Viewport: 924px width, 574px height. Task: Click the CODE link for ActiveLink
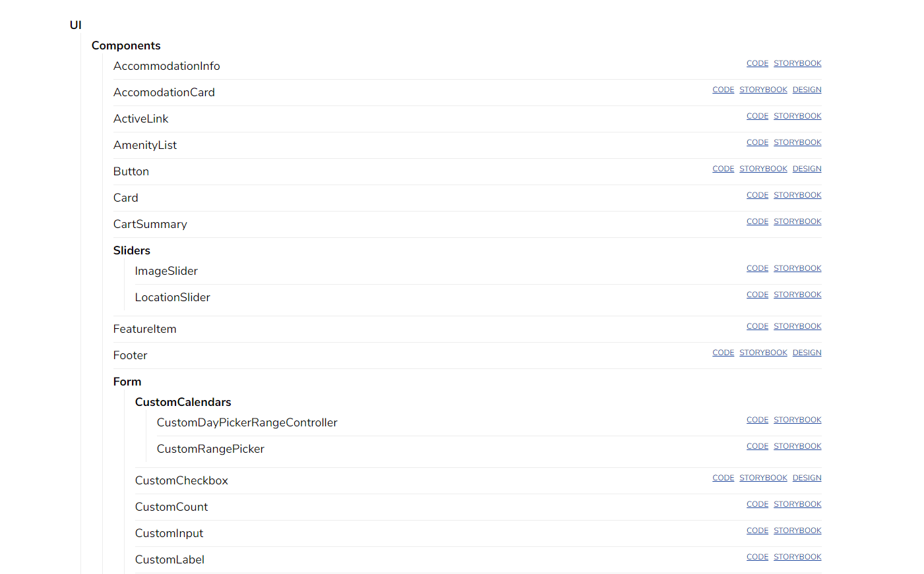(x=757, y=116)
